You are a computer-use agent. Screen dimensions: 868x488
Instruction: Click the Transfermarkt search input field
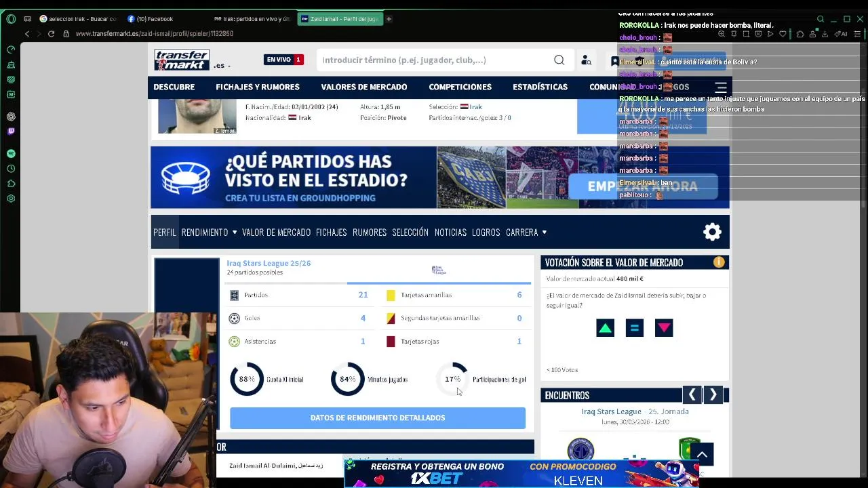[x=434, y=60]
